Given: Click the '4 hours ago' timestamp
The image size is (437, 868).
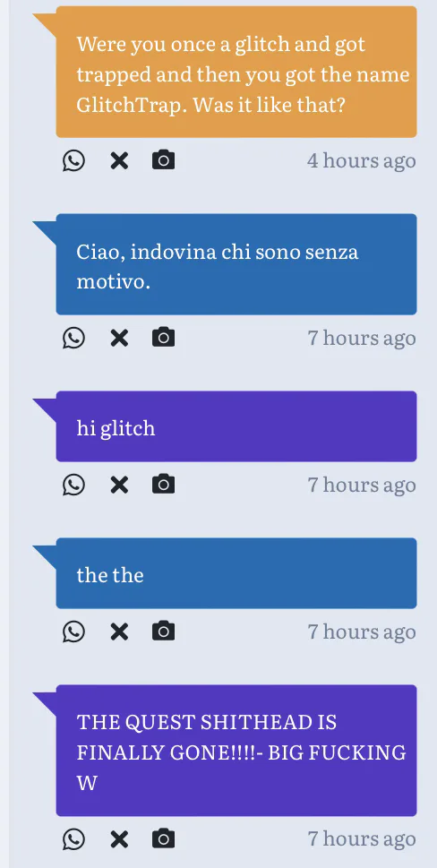Looking at the screenshot, I should coord(361,161).
